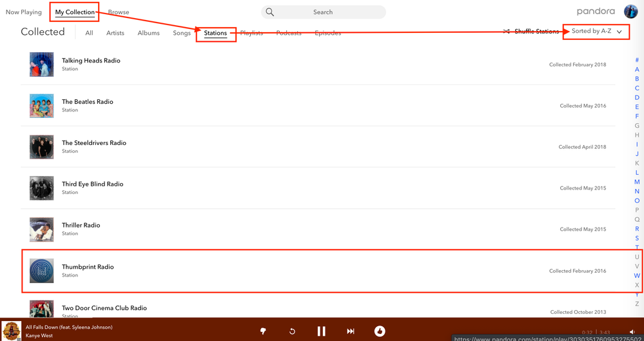Jump to letter T in index
The height and width of the screenshot is (341, 644).
coord(637,248)
